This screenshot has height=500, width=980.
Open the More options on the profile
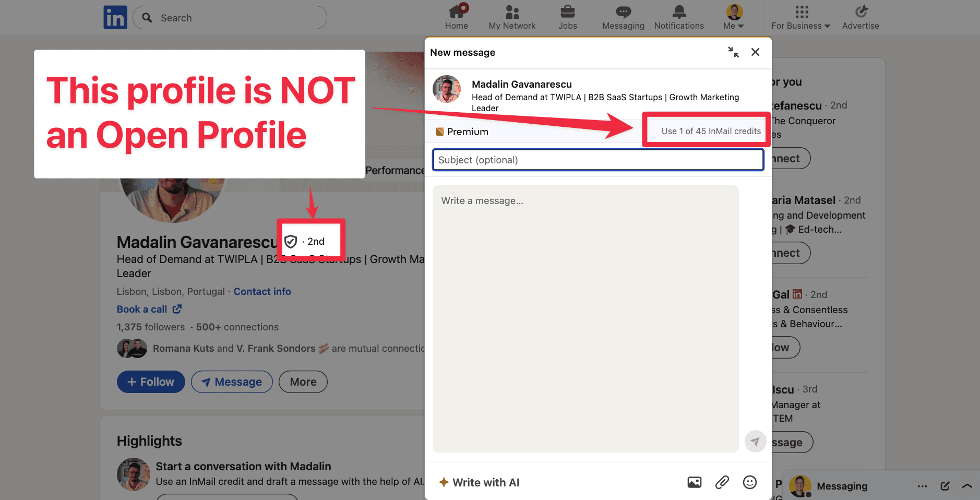coord(303,382)
